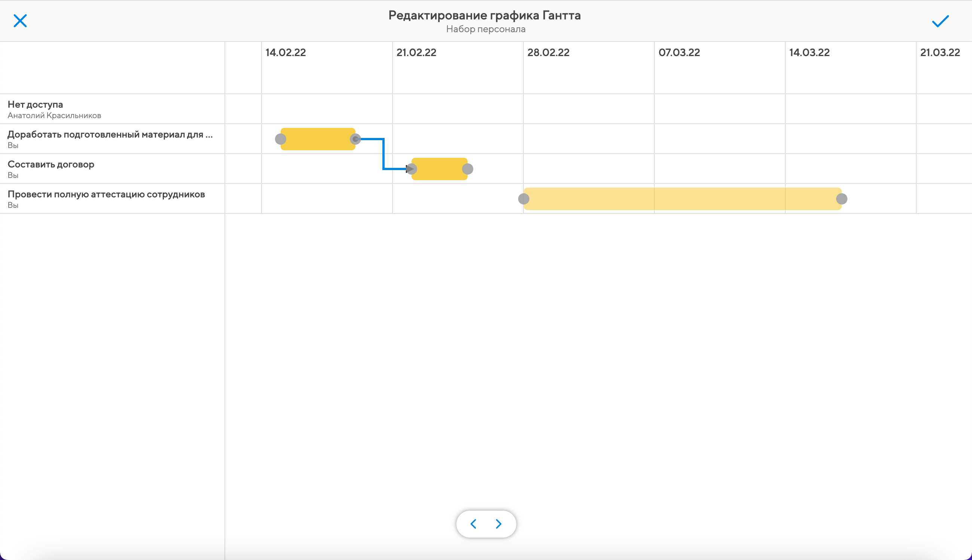Click end handle of 'Доработать' task bar
The image size is (972, 560).
[x=355, y=139]
